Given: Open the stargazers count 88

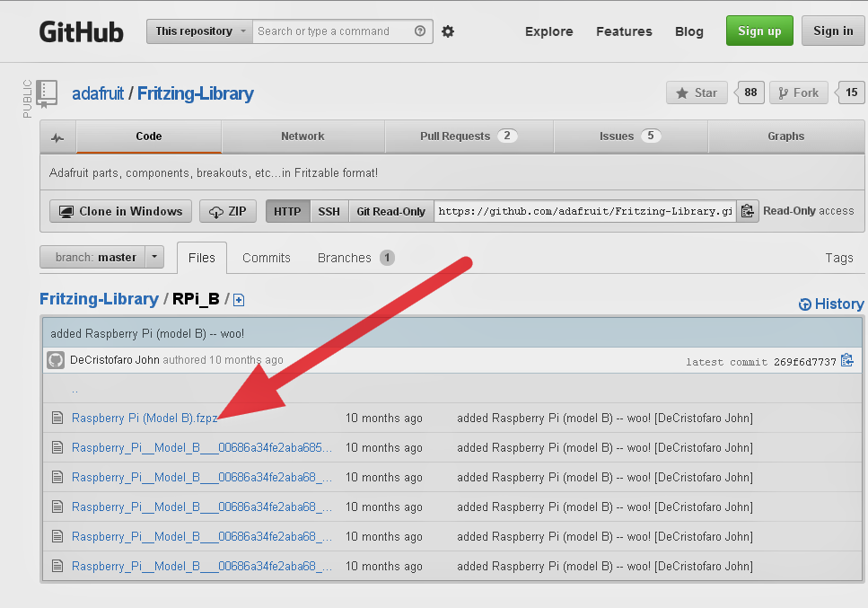Looking at the screenshot, I should point(750,93).
